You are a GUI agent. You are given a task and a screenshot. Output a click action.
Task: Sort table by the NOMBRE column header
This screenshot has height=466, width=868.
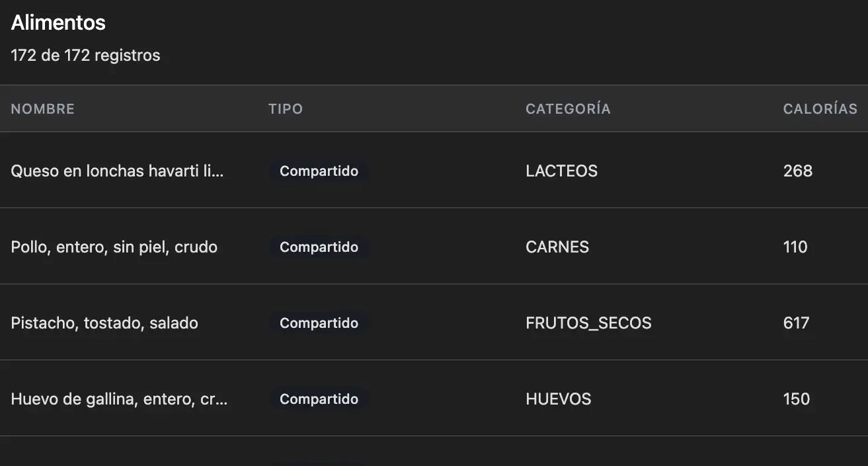tap(42, 109)
